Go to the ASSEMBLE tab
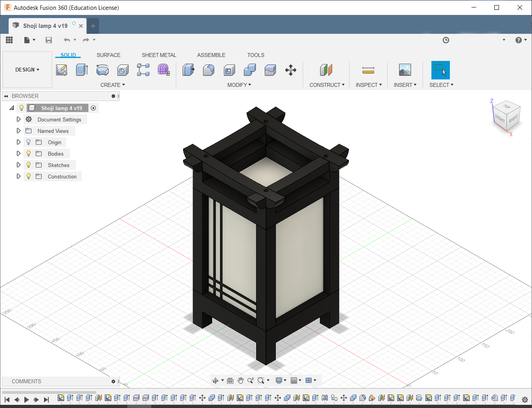This screenshot has height=408, width=532. [x=211, y=55]
